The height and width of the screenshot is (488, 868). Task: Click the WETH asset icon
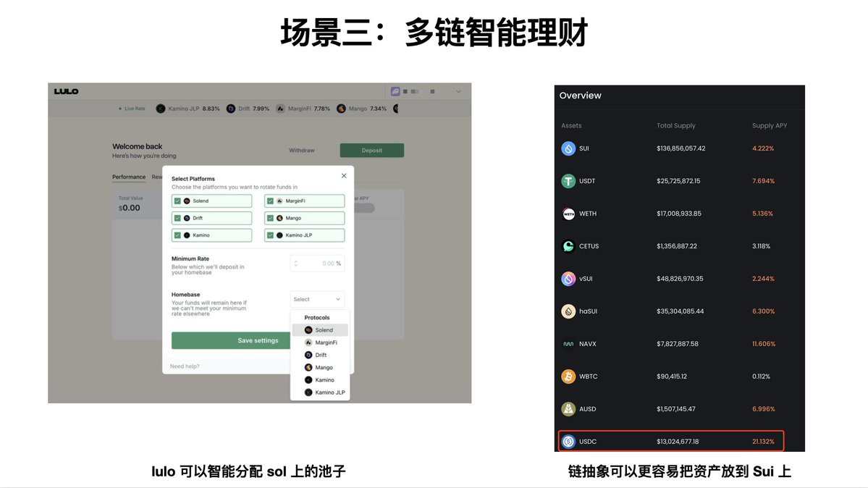pyautogui.click(x=568, y=214)
